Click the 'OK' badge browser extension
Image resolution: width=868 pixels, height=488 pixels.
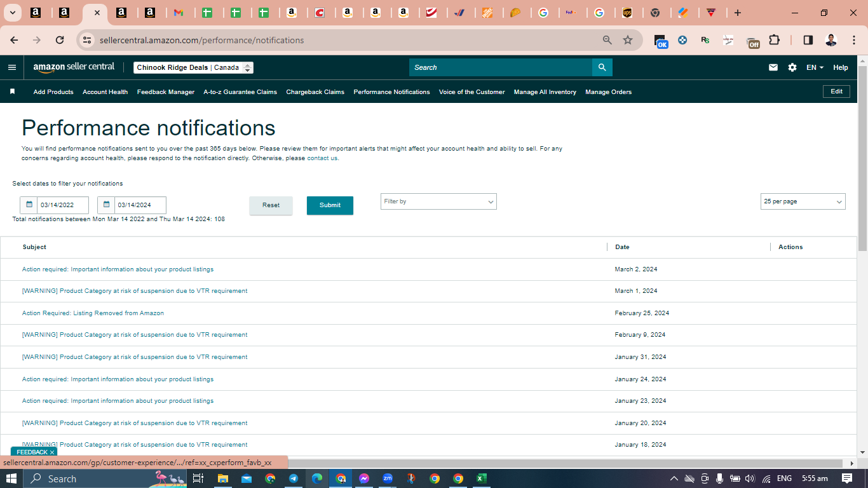click(661, 41)
